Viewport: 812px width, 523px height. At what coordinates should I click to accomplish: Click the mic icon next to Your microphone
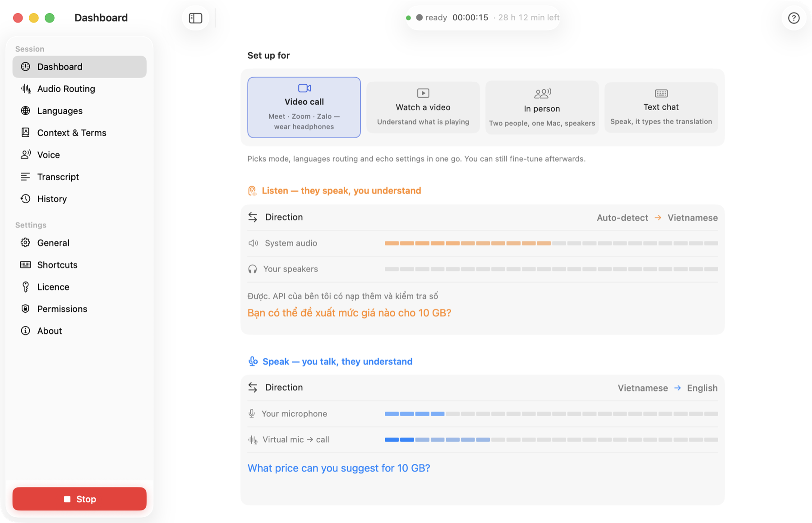[252, 414]
